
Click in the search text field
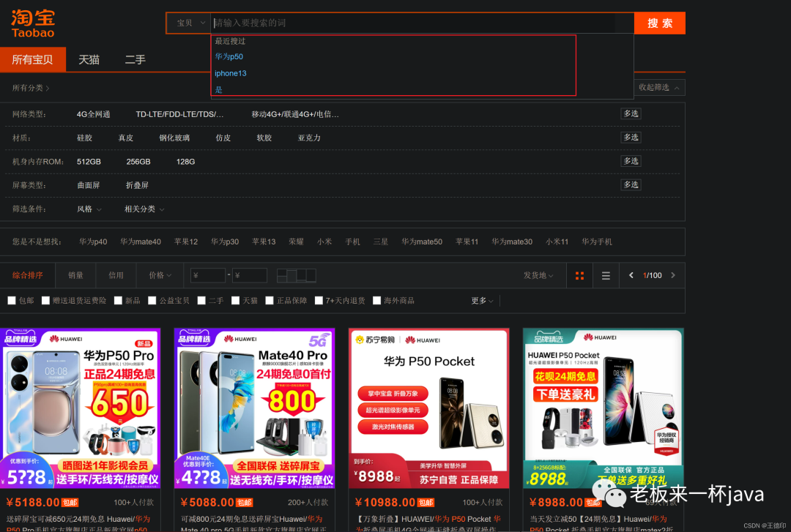pyautogui.click(x=422, y=23)
